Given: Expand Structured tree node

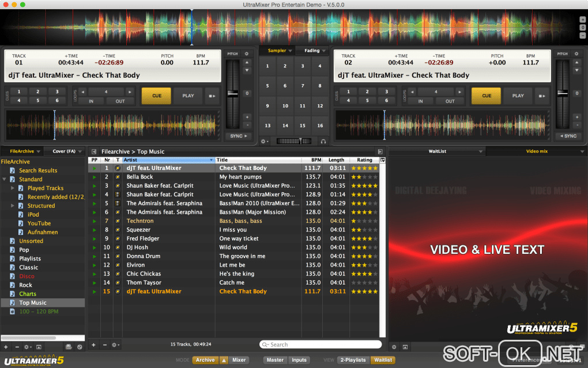Looking at the screenshot, I should tap(12, 206).
